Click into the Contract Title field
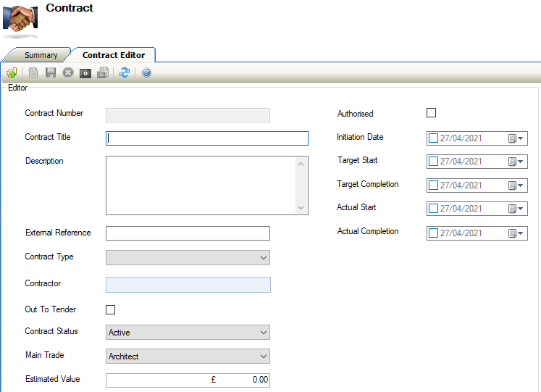This screenshot has height=392, width=541. tap(207, 138)
